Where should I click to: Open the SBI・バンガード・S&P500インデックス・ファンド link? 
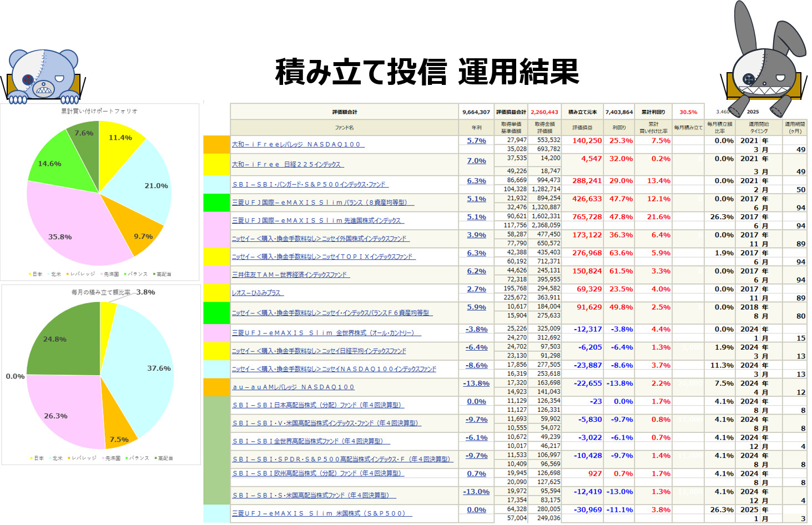(310, 184)
